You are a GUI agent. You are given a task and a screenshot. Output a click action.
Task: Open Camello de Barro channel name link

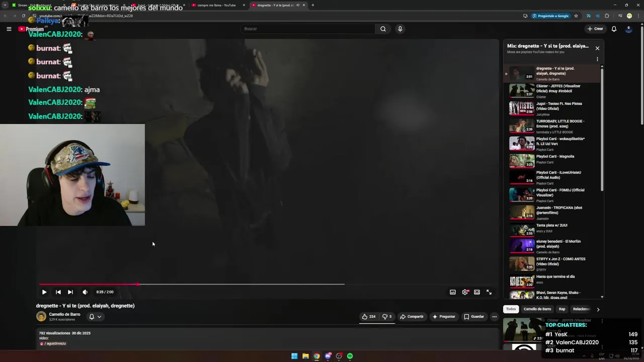tap(64, 314)
